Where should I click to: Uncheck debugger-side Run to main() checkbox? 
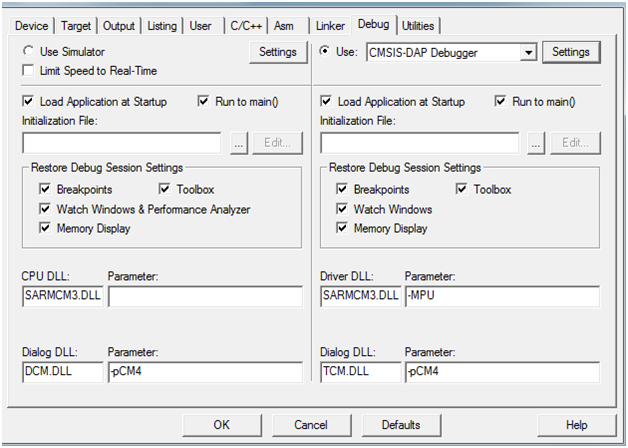(x=502, y=101)
